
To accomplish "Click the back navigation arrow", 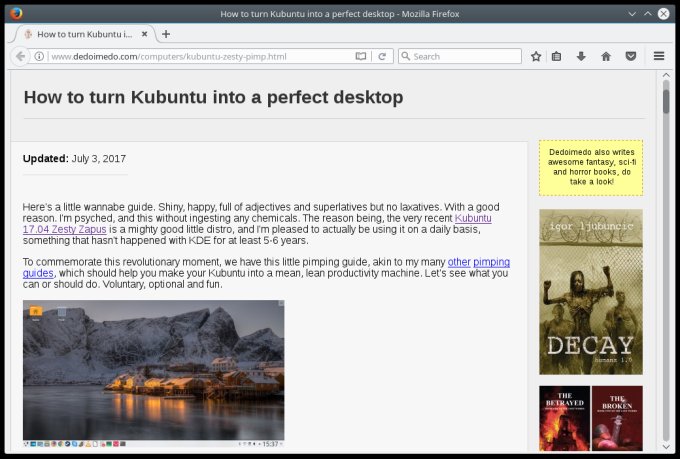I will click(x=20, y=57).
